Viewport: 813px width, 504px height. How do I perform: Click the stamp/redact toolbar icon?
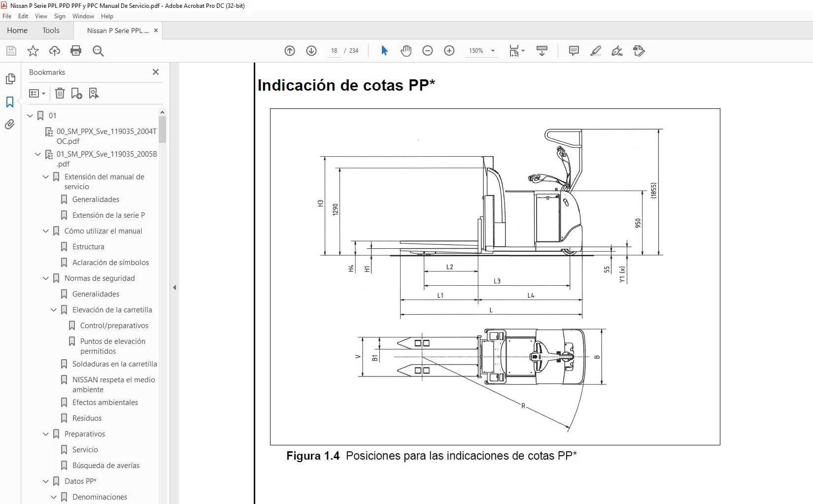tap(639, 51)
